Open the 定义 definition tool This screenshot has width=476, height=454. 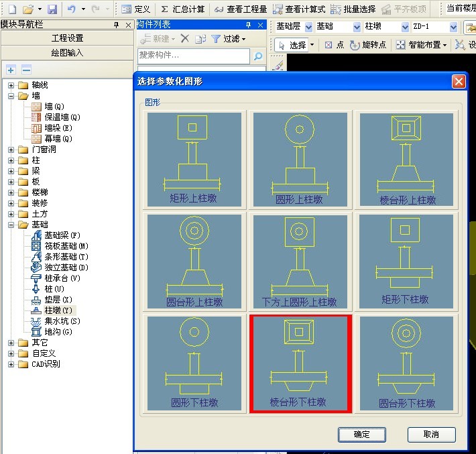(135, 9)
